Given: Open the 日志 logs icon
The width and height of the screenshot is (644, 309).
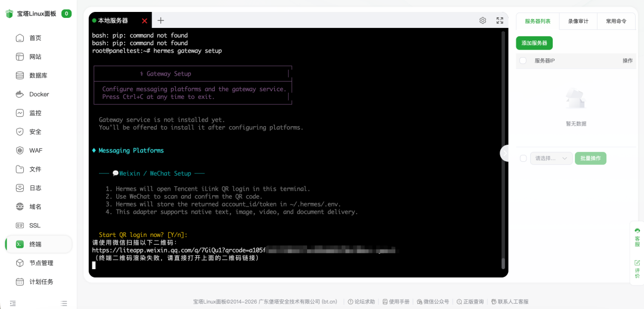Looking at the screenshot, I should 20,188.
